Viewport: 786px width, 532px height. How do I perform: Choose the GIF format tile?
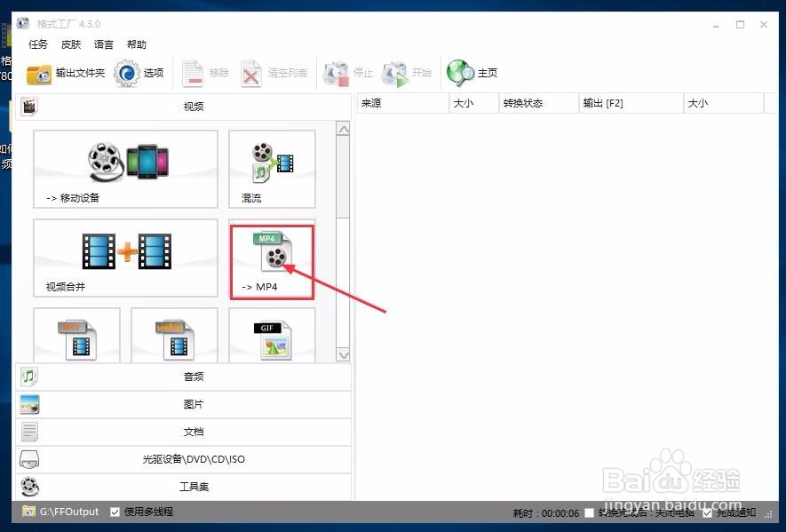point(272,335)
